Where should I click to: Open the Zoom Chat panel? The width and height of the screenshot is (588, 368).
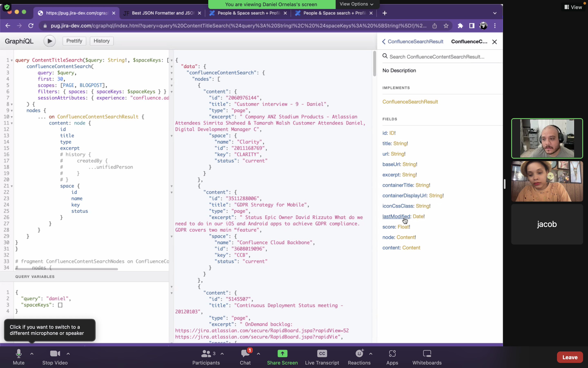(245, 357)
